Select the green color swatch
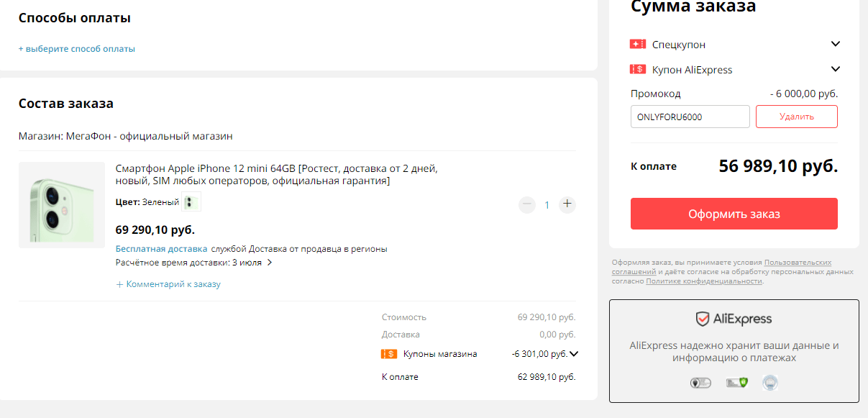 pyautogui.click(x=191, y=202)
